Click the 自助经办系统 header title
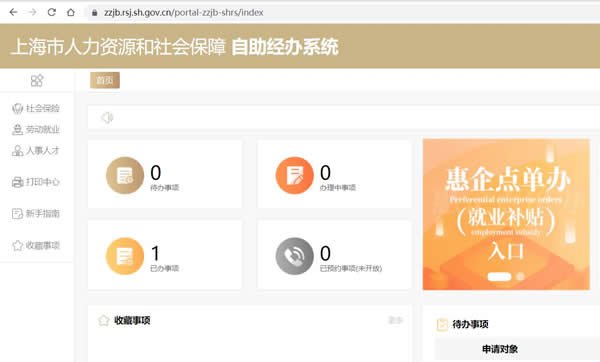The width and height of the screenshot is (600, 362). click(x=285, y=47)
